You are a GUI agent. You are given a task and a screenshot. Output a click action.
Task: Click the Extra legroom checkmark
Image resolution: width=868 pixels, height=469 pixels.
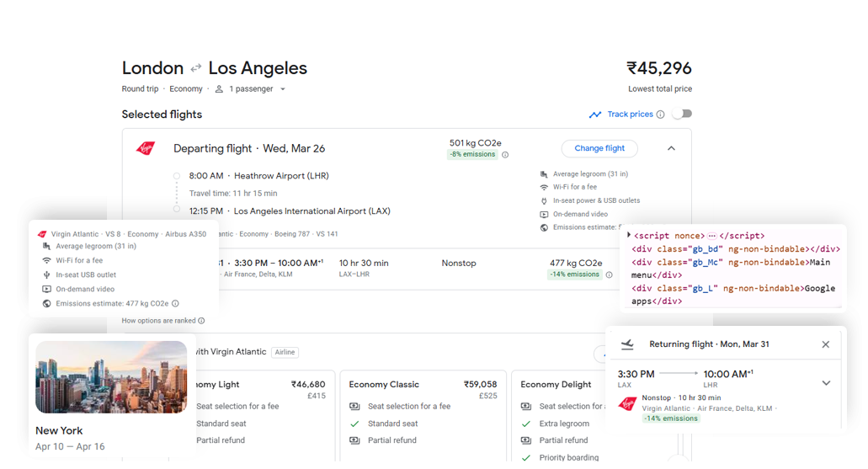pos(526,424)
